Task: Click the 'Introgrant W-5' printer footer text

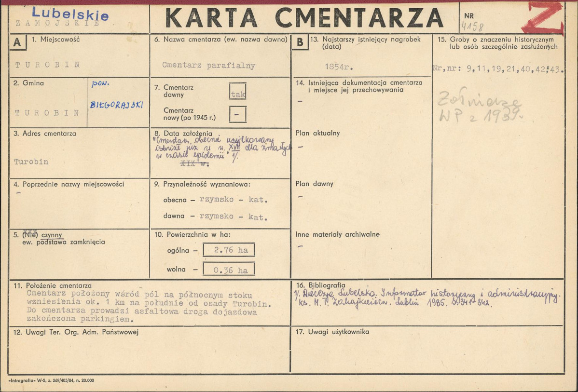Action: tap(51, 380)
